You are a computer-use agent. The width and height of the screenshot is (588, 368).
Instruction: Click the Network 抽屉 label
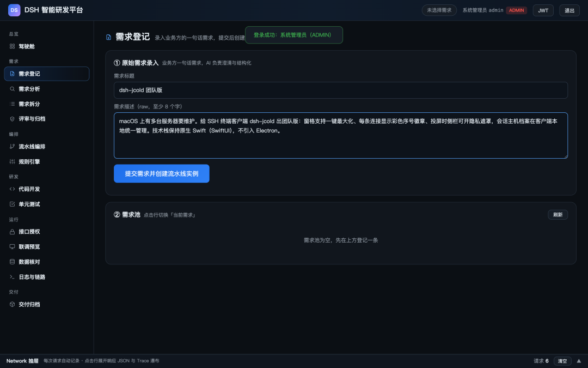coord(22,361)
